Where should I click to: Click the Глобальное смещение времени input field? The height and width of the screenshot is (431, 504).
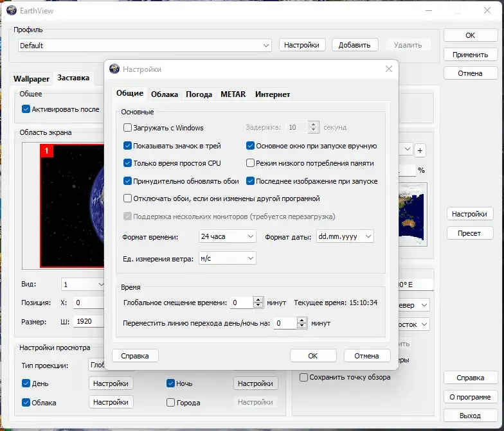click(242, 303)
